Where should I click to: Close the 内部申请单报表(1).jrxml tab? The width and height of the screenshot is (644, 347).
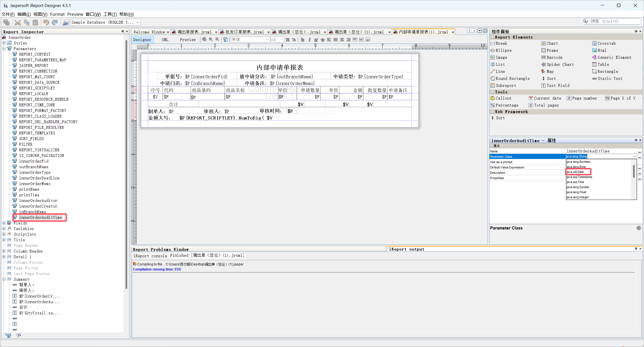click(x=453, y=32)
